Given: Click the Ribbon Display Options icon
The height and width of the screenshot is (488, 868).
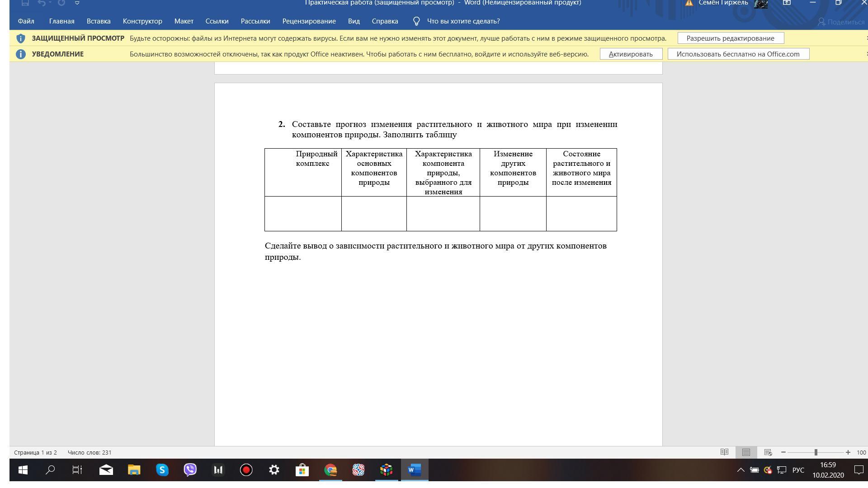Looking at the screenshot, I should 787,3.
